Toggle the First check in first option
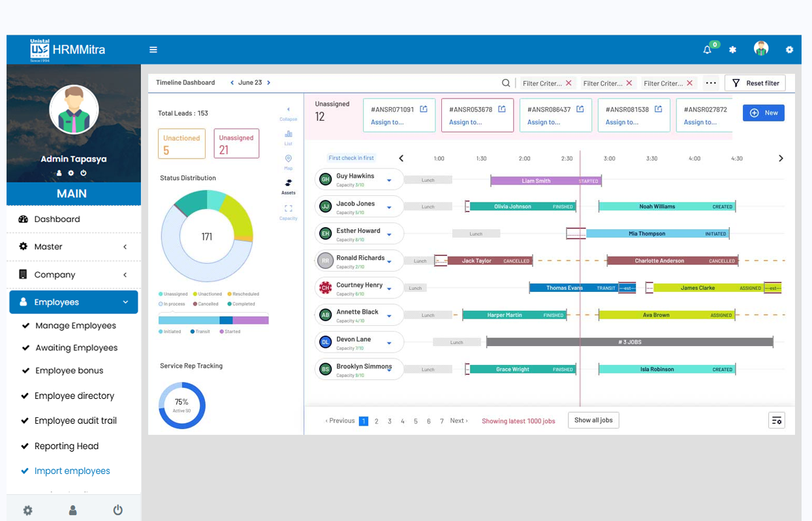812x521 pixels. (x=351, y=158)
